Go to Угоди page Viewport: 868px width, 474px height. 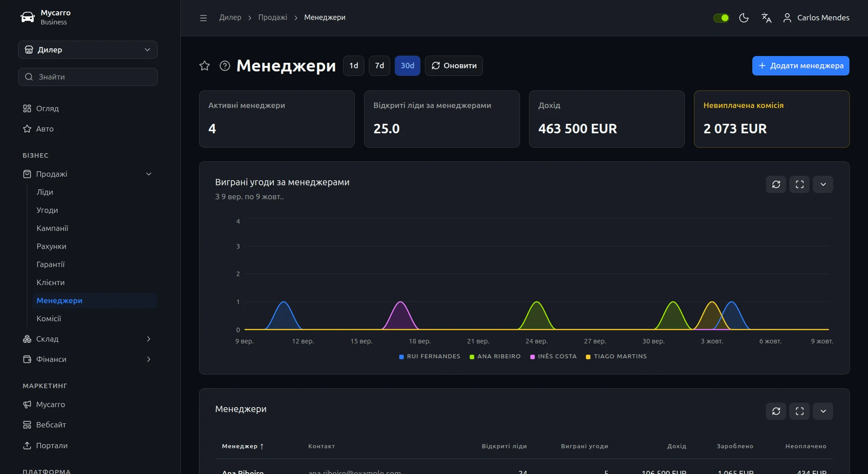pyautogui.click(x=47, y=210)
